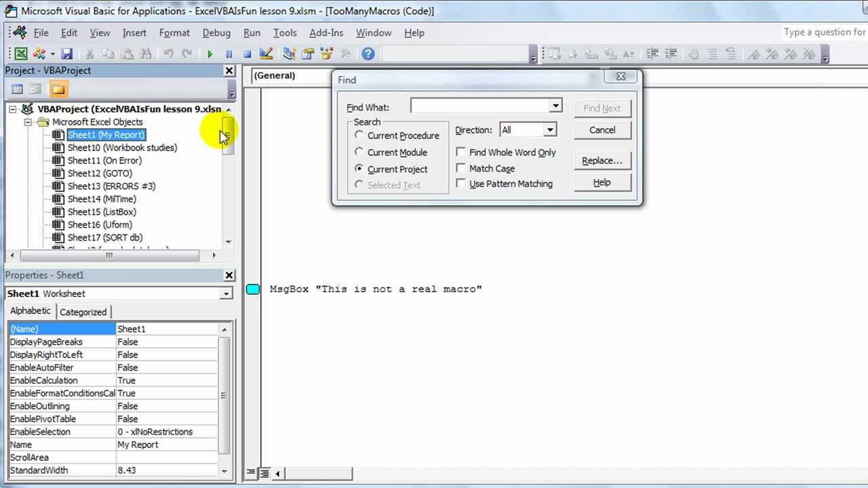
Task: Close the Properties panel
Action: 229,275
